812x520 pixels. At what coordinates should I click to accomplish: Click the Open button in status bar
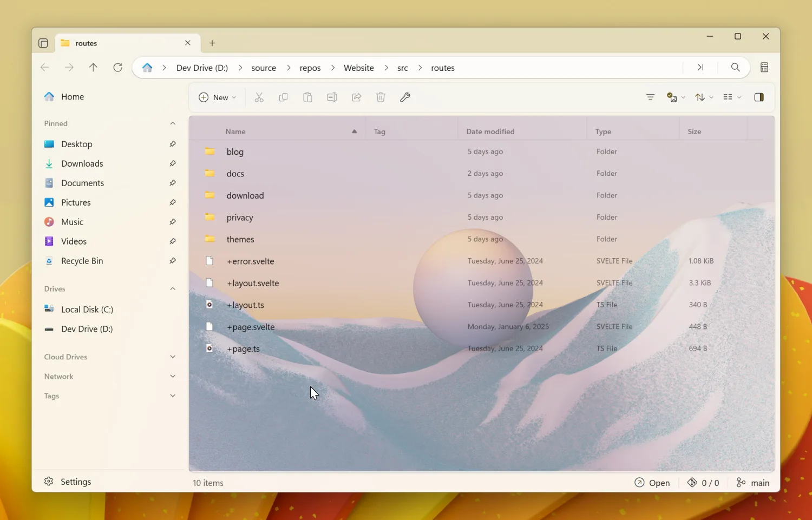[652, 482]
